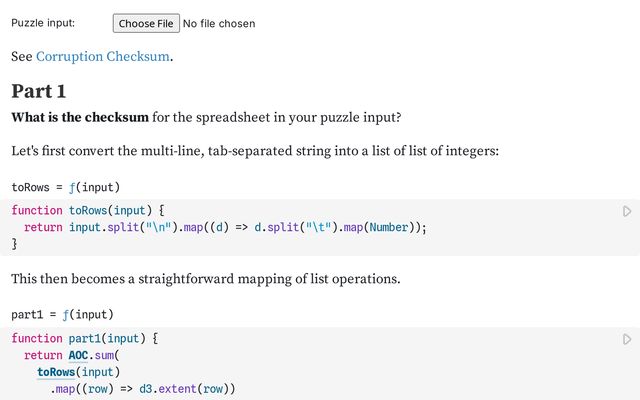Click the AOC reference in part1 code
Screen dimensions: 640x400
[x=78, y=355]
